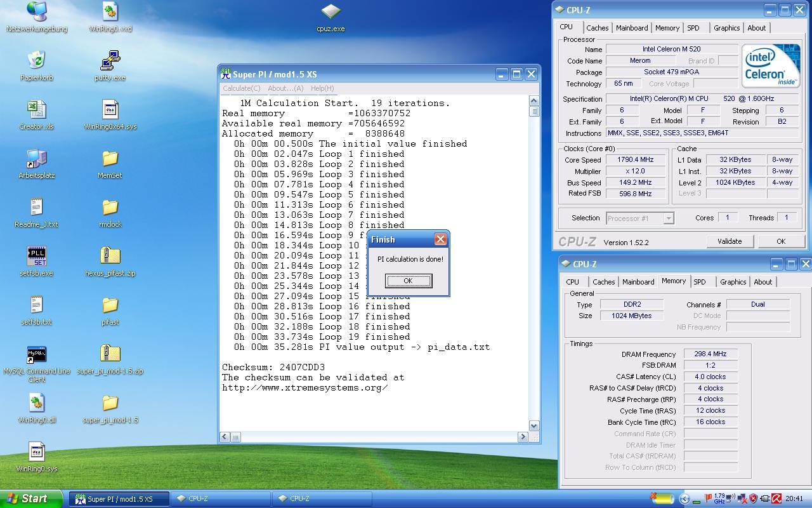Switch to Memory tab in upper CPU-Z window
Viewport: 812px width, 508px height.
(x=667, y=28)
